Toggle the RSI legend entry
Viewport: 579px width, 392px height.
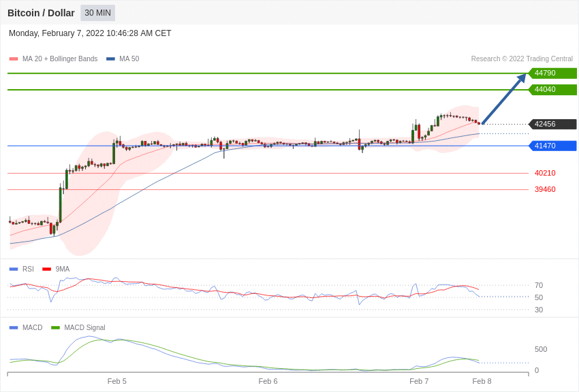click(21, 269)
